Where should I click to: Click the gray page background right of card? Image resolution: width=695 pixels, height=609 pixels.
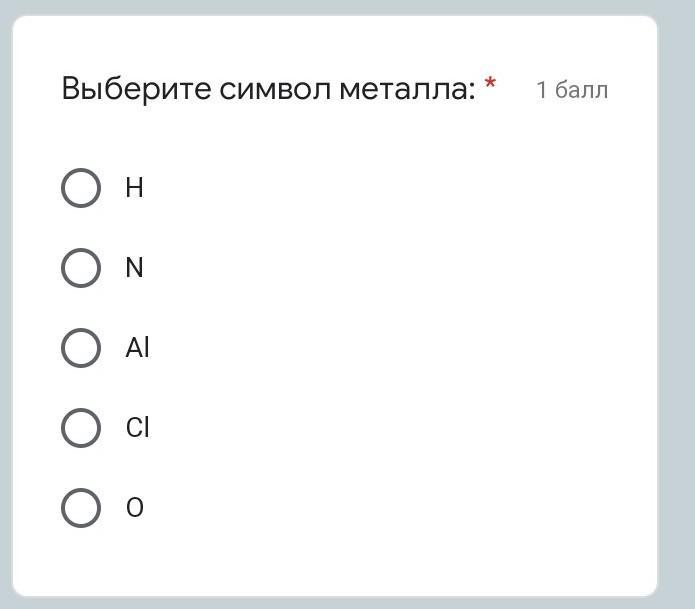click(676, 304)
